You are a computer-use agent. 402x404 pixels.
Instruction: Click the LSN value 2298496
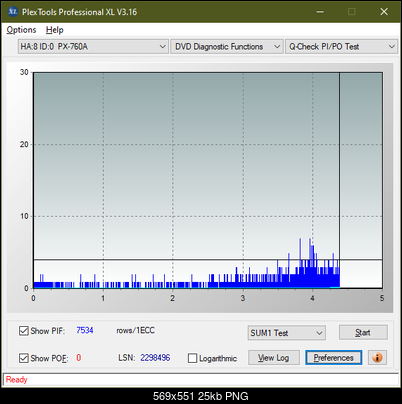tap(155, 358)
